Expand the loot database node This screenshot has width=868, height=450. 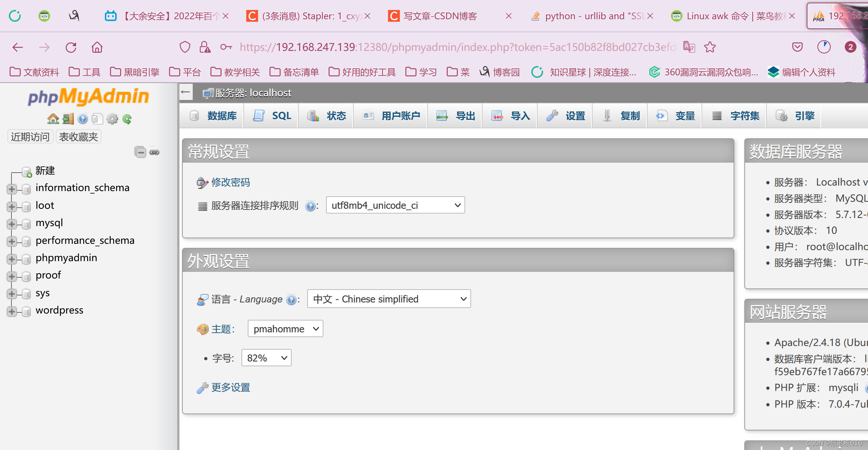(x=11, y=207)
